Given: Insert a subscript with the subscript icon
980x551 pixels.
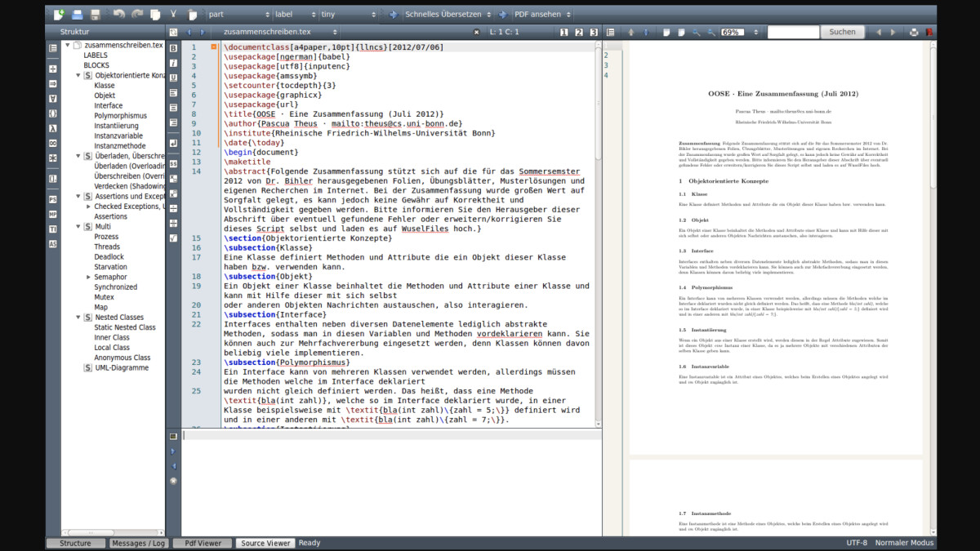Looking at the screenshot, I should pyautogui.click(x=173, y=179).
